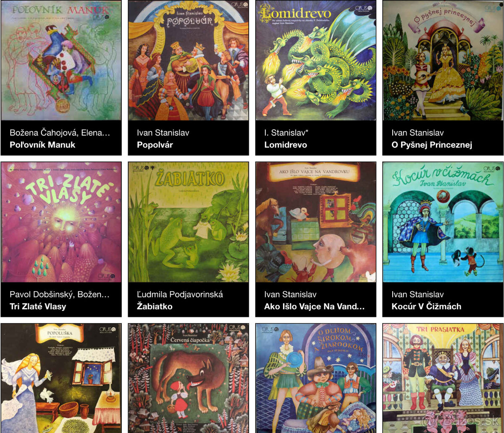Image resolution: width=504 pixels, height=433 pixels.
Task: Click Lomidrevo title under I. Stanislav*
Action: click(286, 145)
